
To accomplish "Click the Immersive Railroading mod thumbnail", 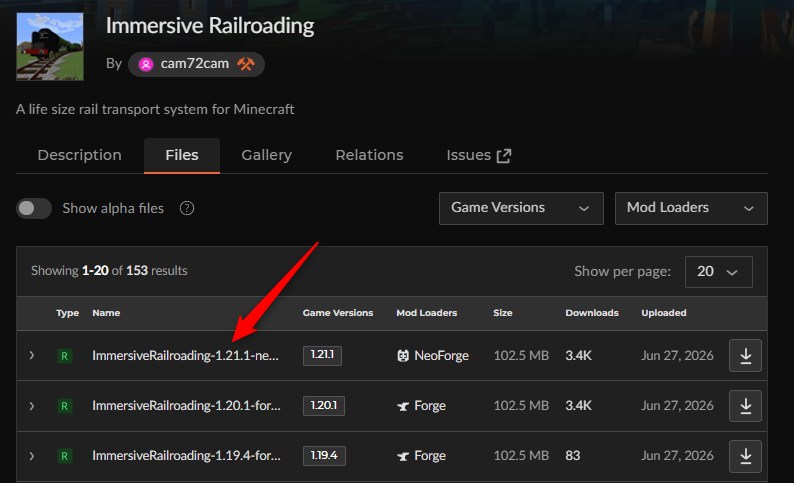I will click(x=50, y=47).
